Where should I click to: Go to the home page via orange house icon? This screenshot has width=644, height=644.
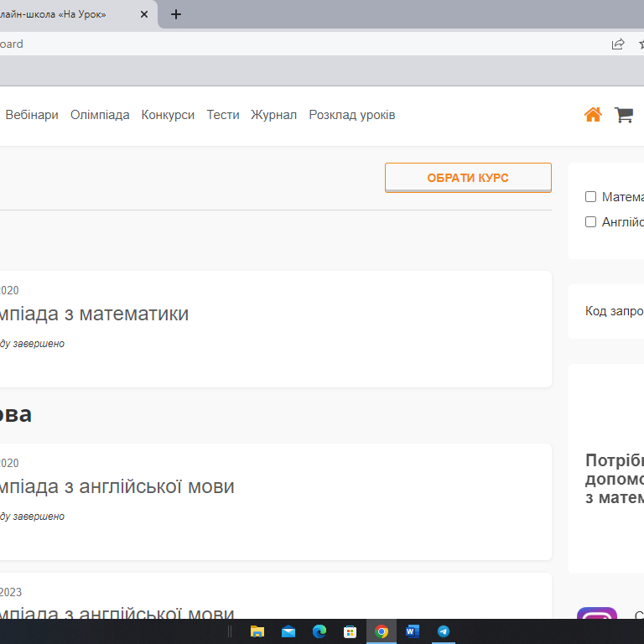pyautogui.click(x=593, y=115)
